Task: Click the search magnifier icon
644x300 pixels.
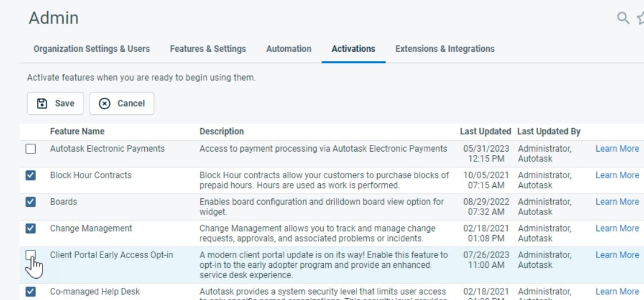Action: 623,18
